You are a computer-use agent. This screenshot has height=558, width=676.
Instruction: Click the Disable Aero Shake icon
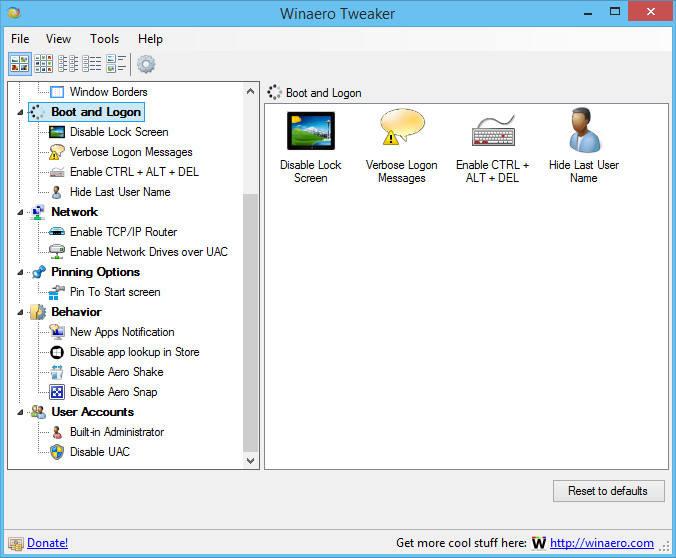tap(56, 372)
